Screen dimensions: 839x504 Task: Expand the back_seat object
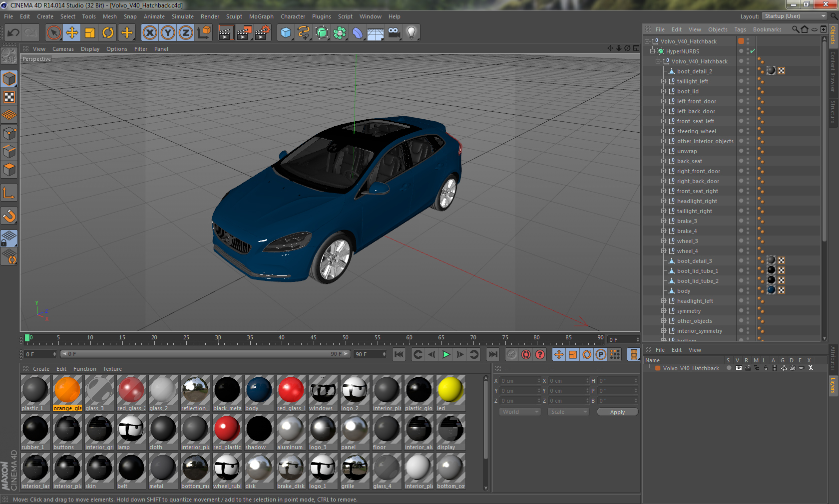pyautogui.click(x=664, y=161)
